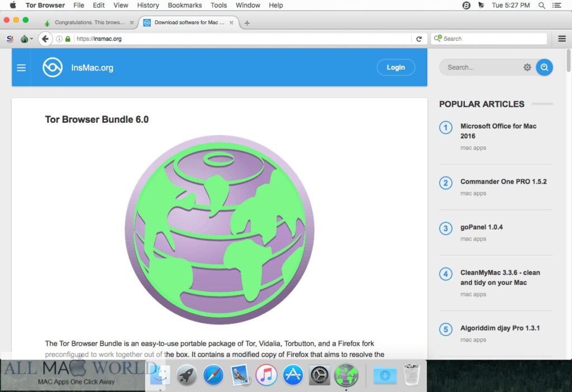572x392 pixels.
Task: Open the Downloads folder in the Dock
Action: [x=385, y=375]
